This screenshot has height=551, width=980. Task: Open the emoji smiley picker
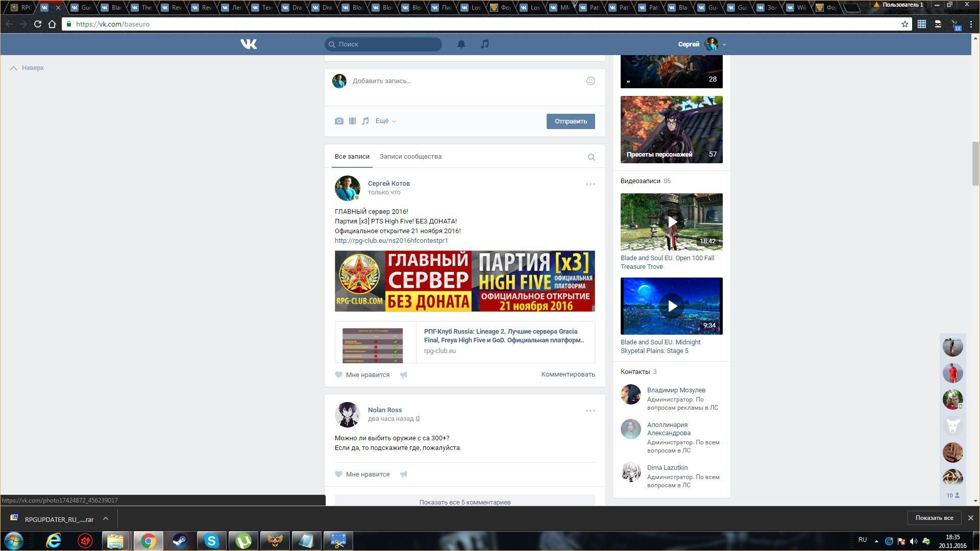[x=591, y=81]
